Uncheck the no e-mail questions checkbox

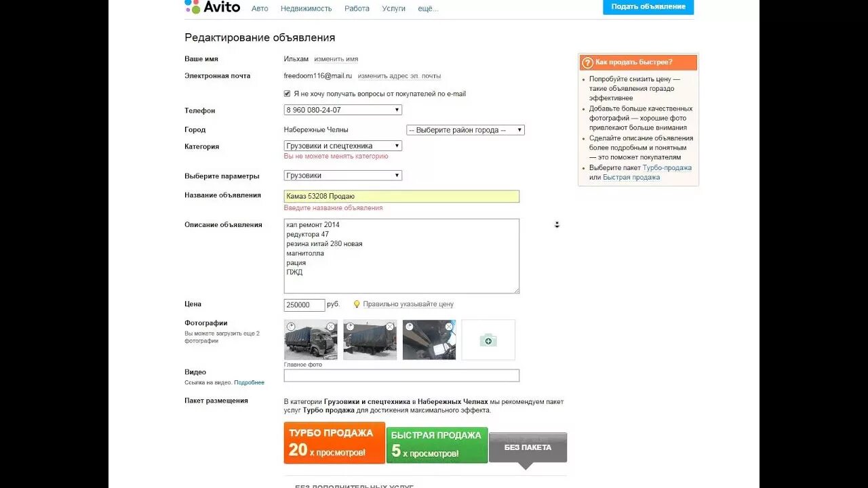(288, 94)
